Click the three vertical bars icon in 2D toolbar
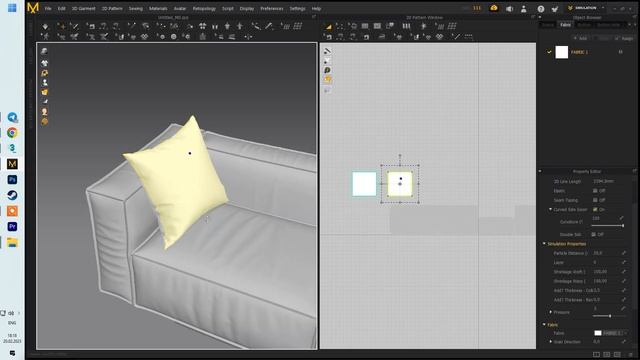Screen dimensions: 640x360 click(407, 26)
